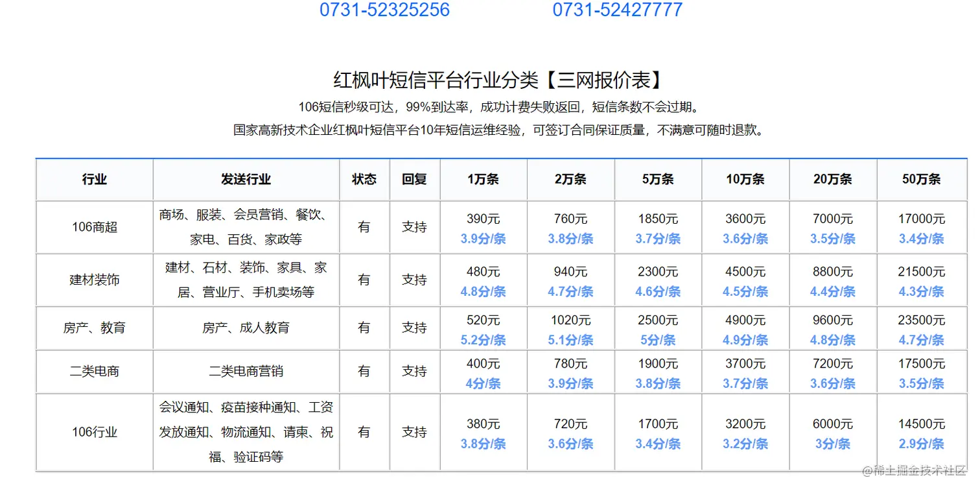Click the 7000元 price
The height and width of the screenshot is (491, 980).
(x=833, y=219)
